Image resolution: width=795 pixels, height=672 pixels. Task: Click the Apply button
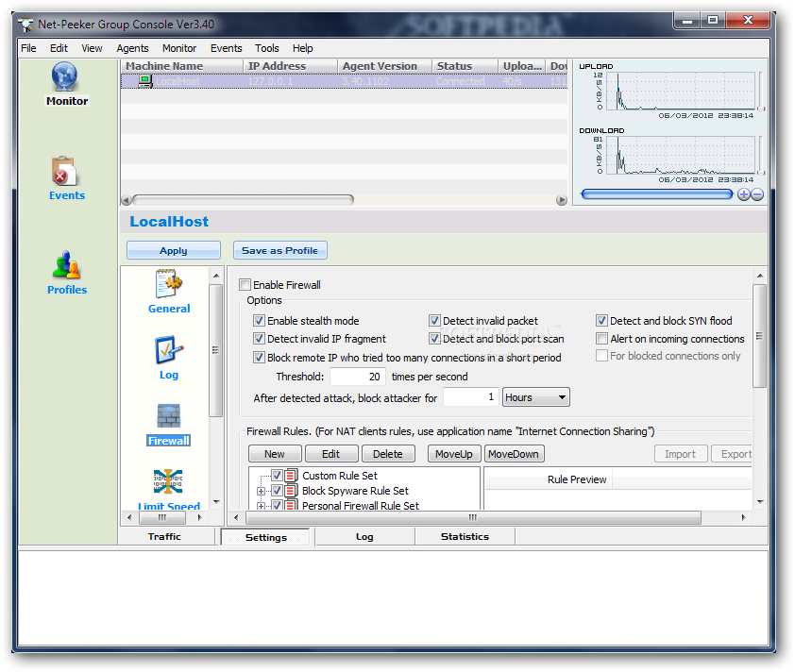pos(174,250)
